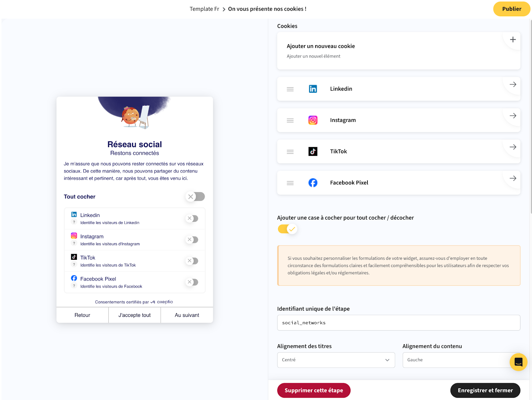The image size is (532, 400).
Task: Grab the drag handle for the Linkedin cookie
Action: click(x=290, y=89)
